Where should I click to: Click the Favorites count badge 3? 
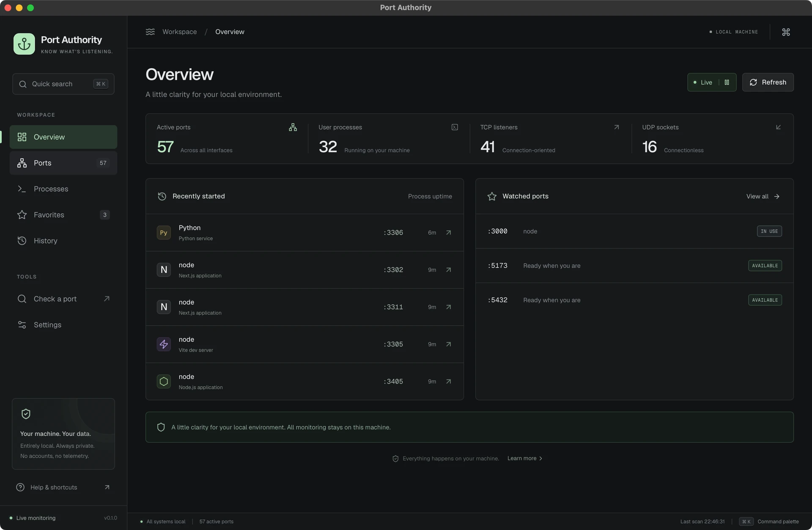point(104,215)
